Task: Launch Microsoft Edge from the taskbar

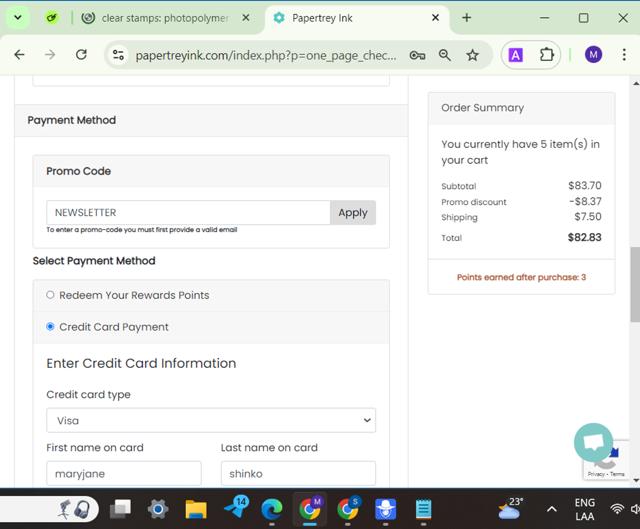Action: (272, 509)
